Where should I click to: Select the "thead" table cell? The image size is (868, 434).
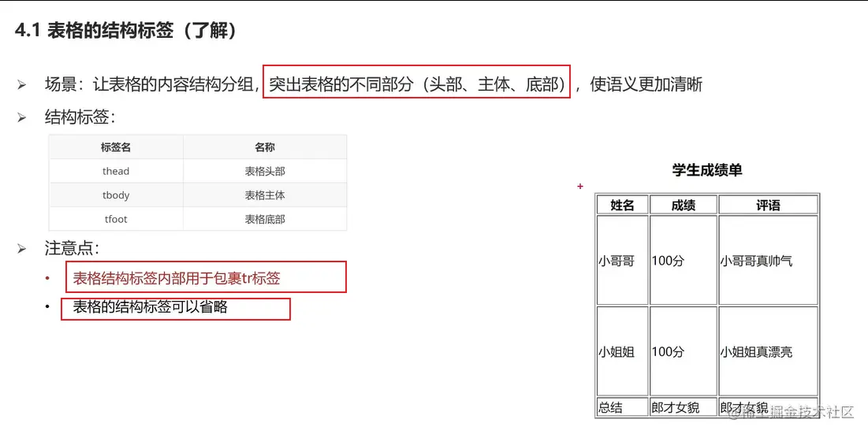(116, 172)
